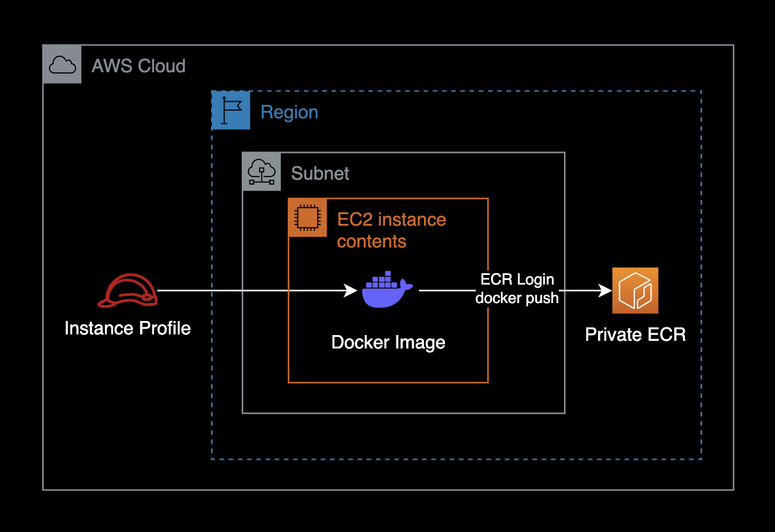The width and height of the screenshot is (775, 532).
Task: Select the "docker push" connector text
Action: click(x=517, y=298)
